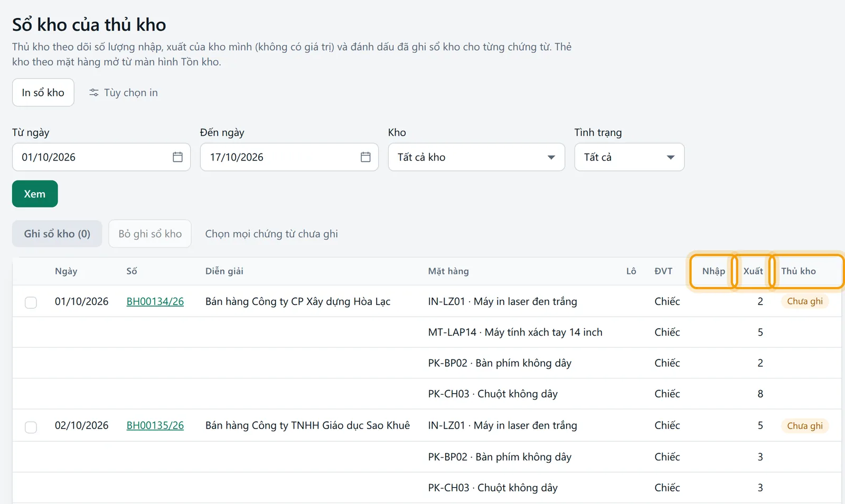Click the Ngày column header
The image size is (845, 504).
click(x=66, y=271)
